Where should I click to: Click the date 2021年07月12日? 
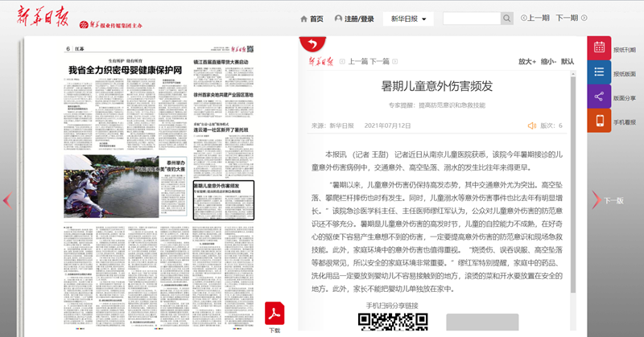point(387,125)
